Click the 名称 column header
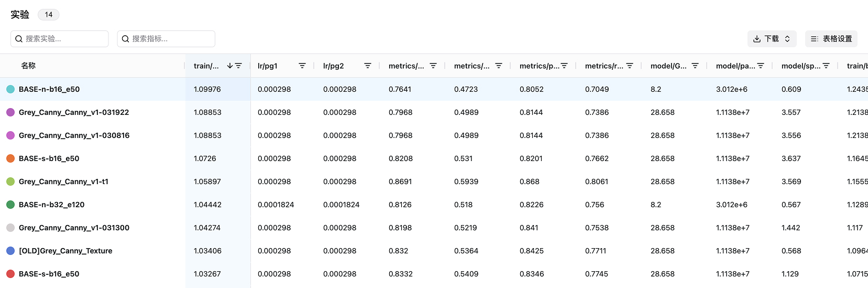Screen dimensions: 868x288 pos(28,66)
